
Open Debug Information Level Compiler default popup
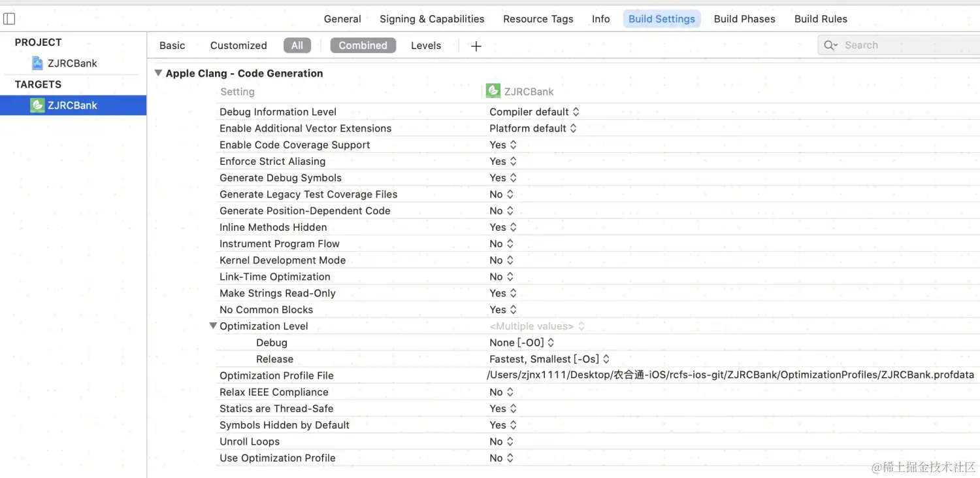[x=534, y=112]
